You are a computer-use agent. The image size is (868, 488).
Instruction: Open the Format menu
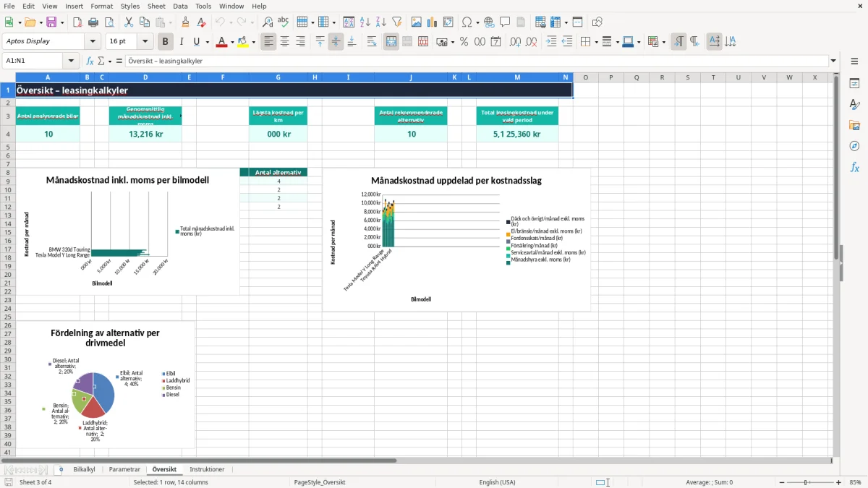click(x=101, y=6)
